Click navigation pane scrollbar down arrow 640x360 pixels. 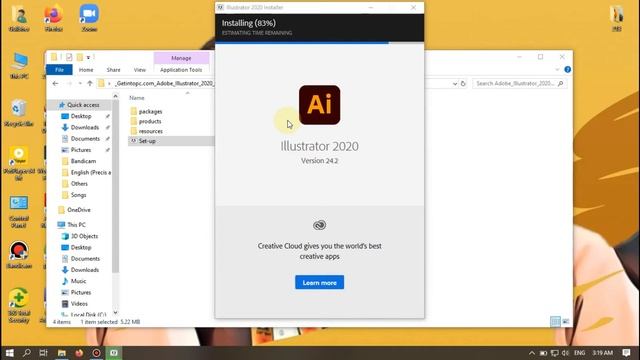point(115,313)
